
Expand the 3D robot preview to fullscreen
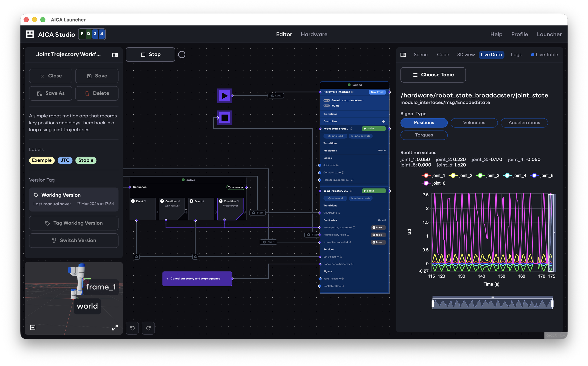pos(115,328)
